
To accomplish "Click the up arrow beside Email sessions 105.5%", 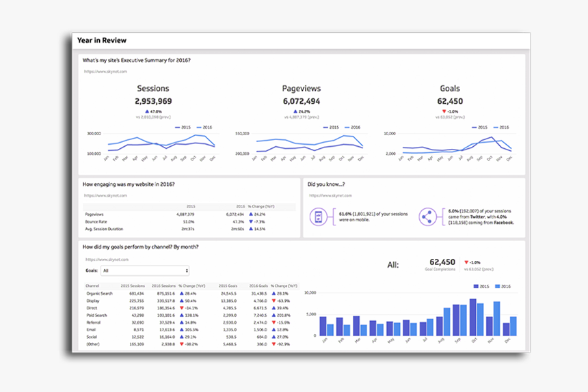I will (x=181, y=330).
